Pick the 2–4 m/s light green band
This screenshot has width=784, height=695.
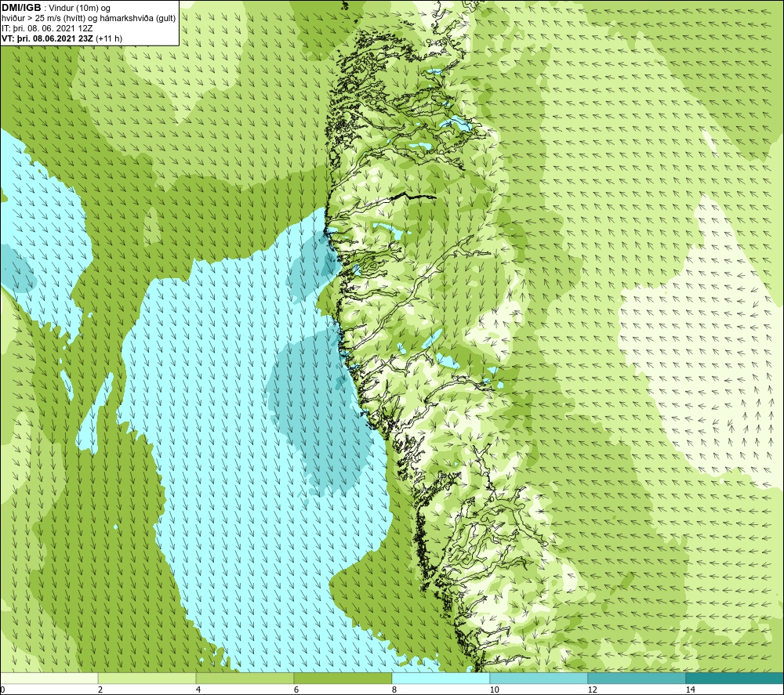(x=147, y=678)
